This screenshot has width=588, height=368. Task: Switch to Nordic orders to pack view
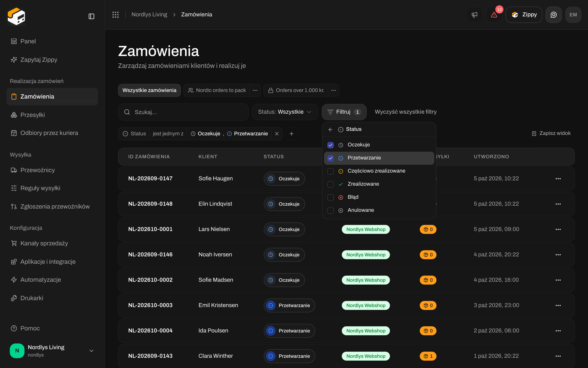(217, 90)
